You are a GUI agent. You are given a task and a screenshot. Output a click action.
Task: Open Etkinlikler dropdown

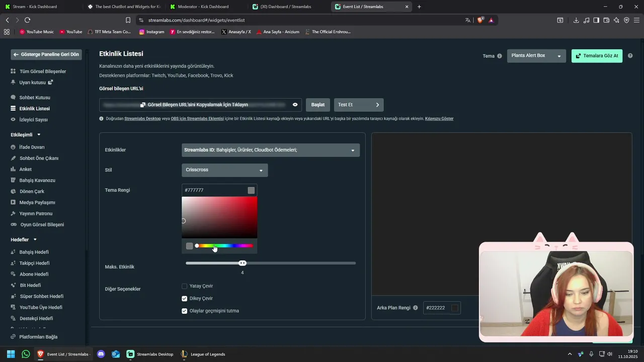(271, 150)
